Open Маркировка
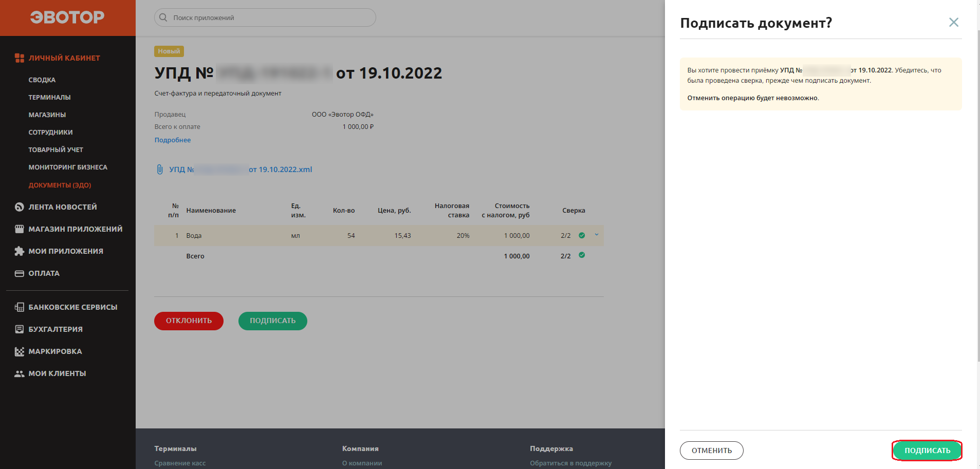Screen dimensions: 980x469 [55, 351]
